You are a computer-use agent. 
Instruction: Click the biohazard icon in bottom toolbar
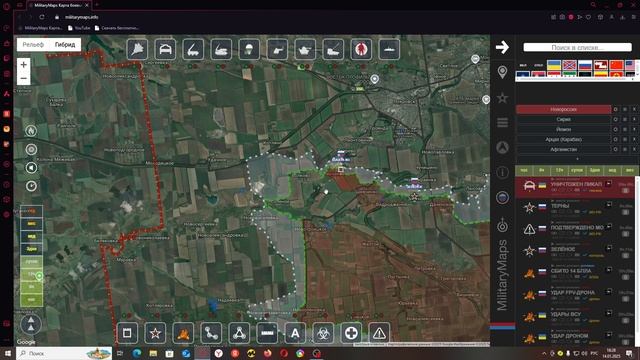323,333
